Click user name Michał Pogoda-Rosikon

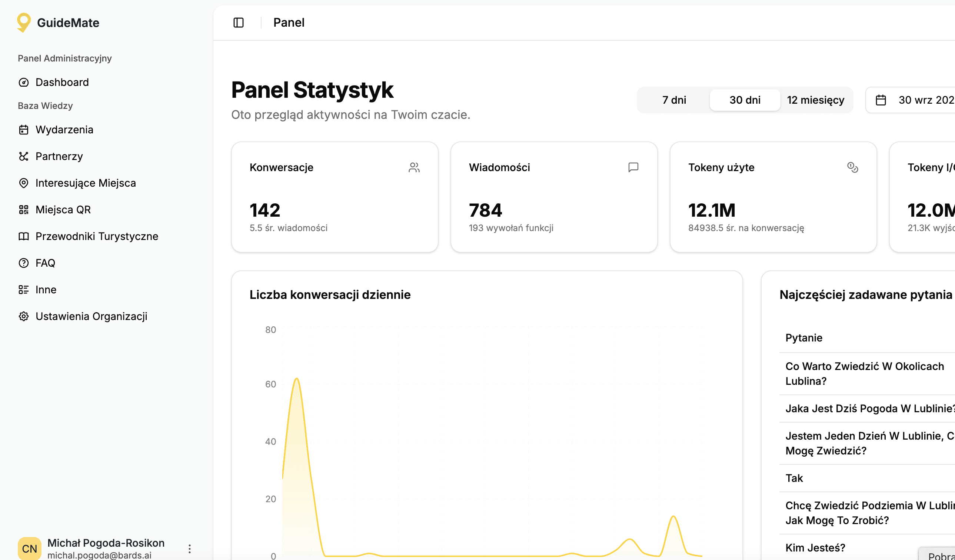tap(106, 543)
